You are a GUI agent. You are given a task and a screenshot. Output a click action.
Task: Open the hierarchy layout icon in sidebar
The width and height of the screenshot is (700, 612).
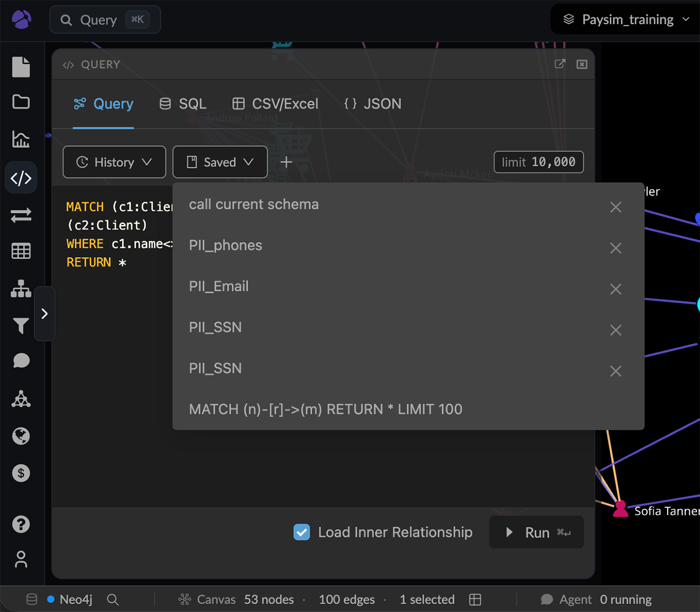click(21, 289)
